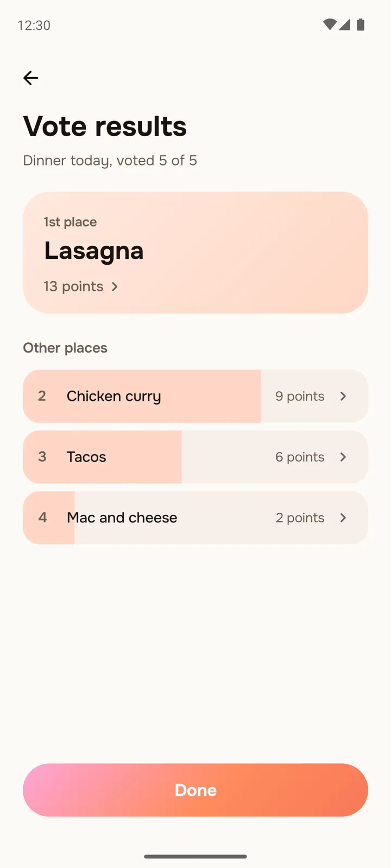This screenshot has width=391, height=868.
Task: Open the 1st place Lasagna card
Action: pos(195,252)
